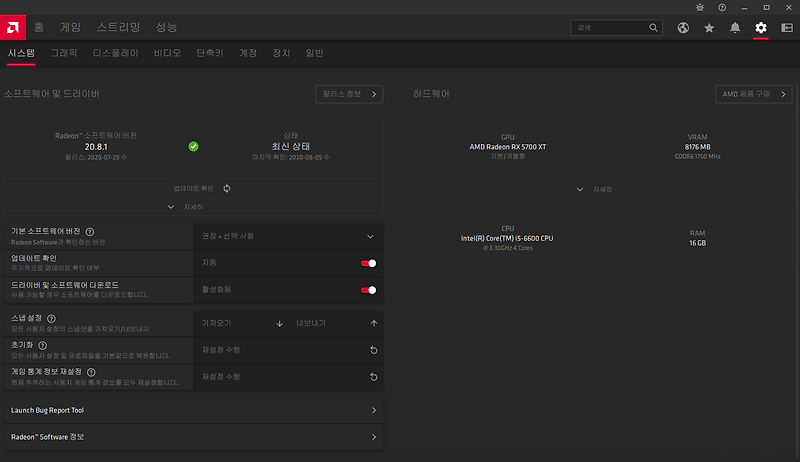
Task: Open settings gear icon
Action: pos(761,28)
